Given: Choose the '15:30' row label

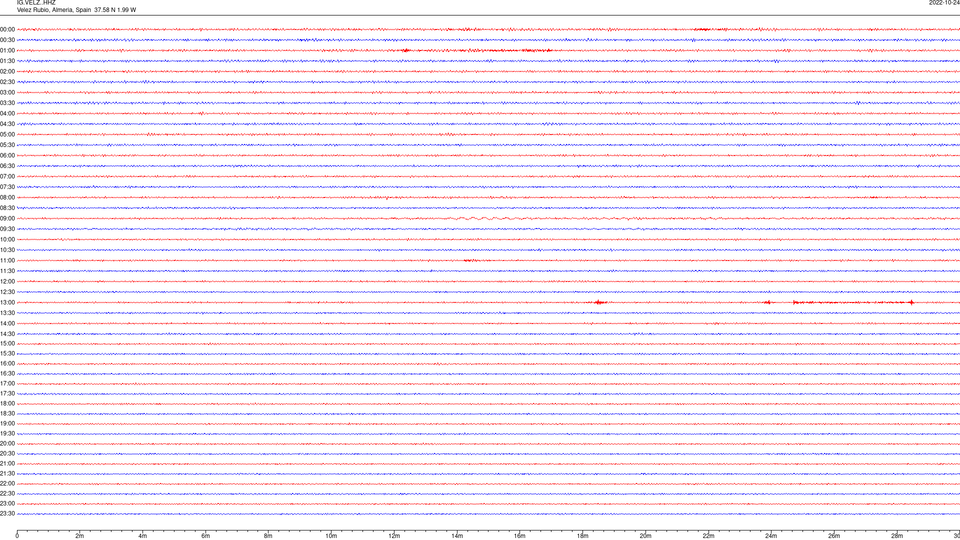Looking at the screenshot, I should [x=7, y=354].
